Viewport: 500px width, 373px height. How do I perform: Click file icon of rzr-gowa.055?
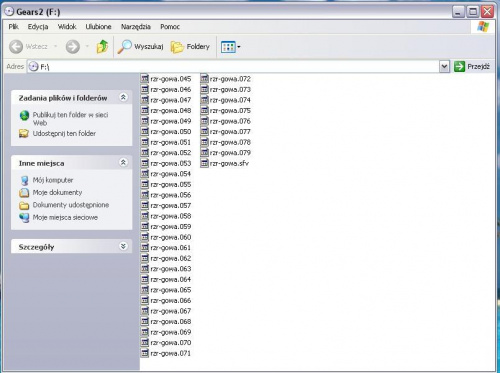(145, 184)
